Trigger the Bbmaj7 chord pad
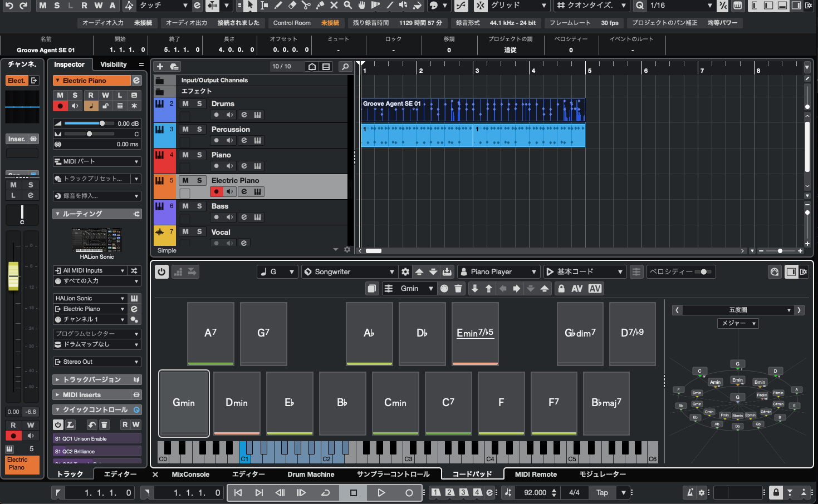The image size is (818, 504). (x=606, y=403)
